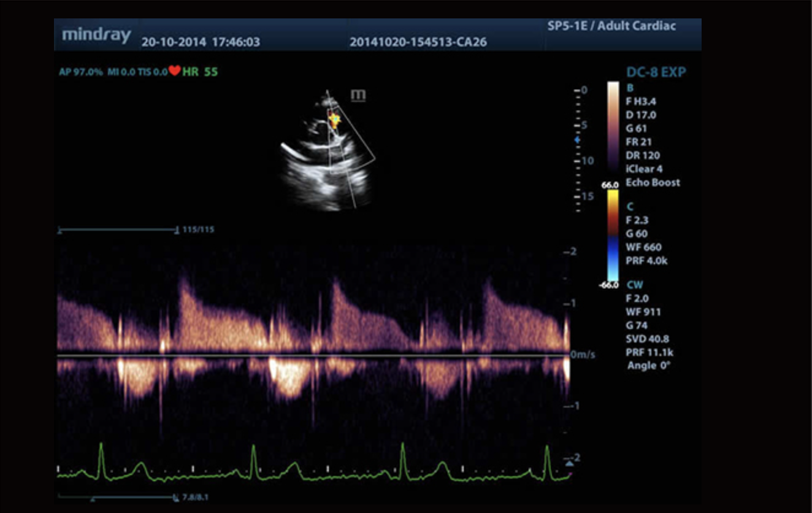Select the blue focus marker on depth scale
812x513 pixels.
[576, 140]
